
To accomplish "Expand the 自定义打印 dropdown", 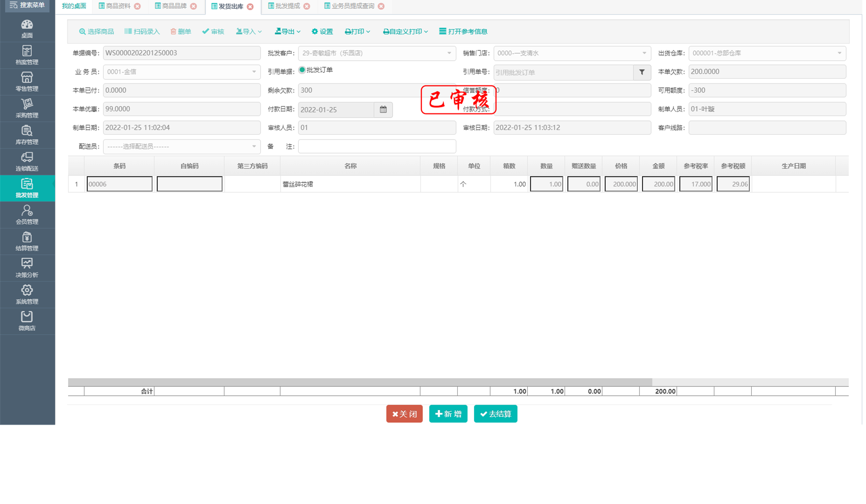I will click(x=405, y=31).
